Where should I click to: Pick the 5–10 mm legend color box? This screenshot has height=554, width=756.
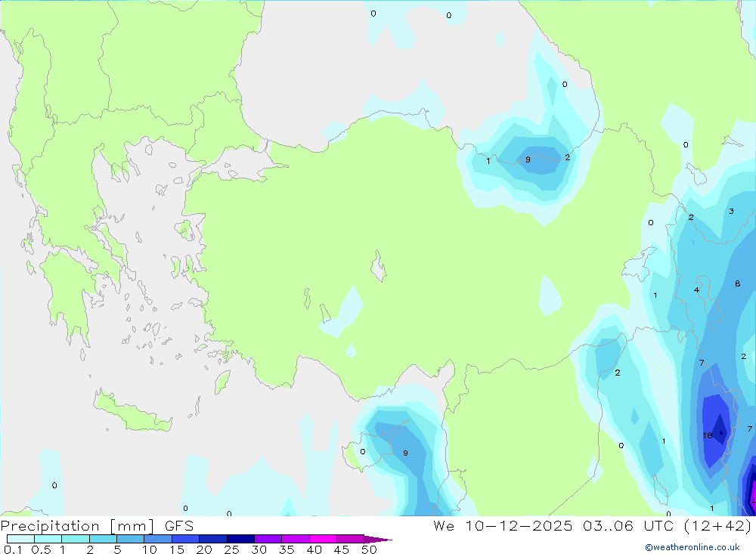131,539
